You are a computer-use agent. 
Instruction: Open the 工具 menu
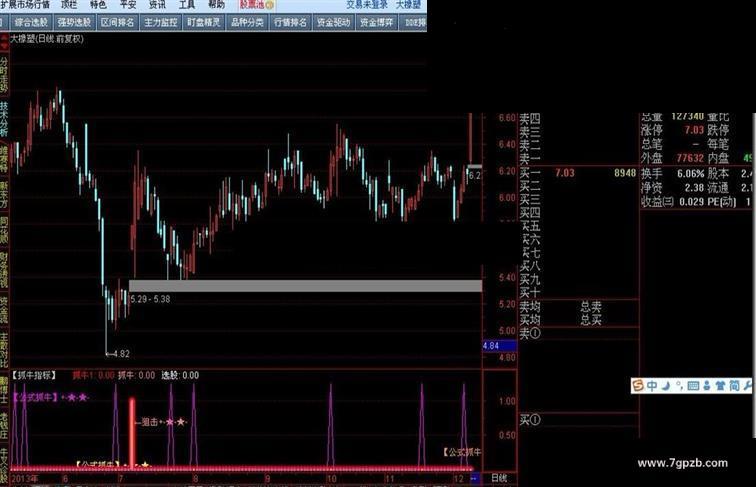click(x=187, y=4)
